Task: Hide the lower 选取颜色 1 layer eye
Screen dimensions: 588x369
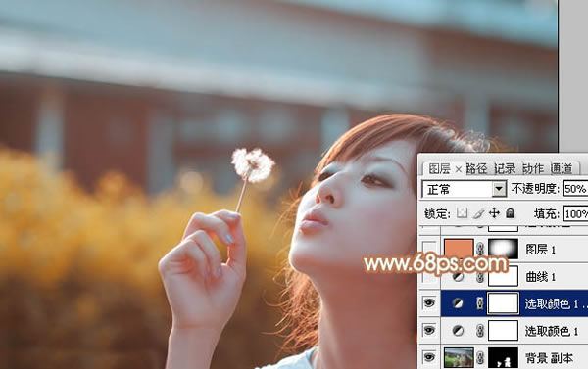Action: pyautogui.click(x=429, y=331)
